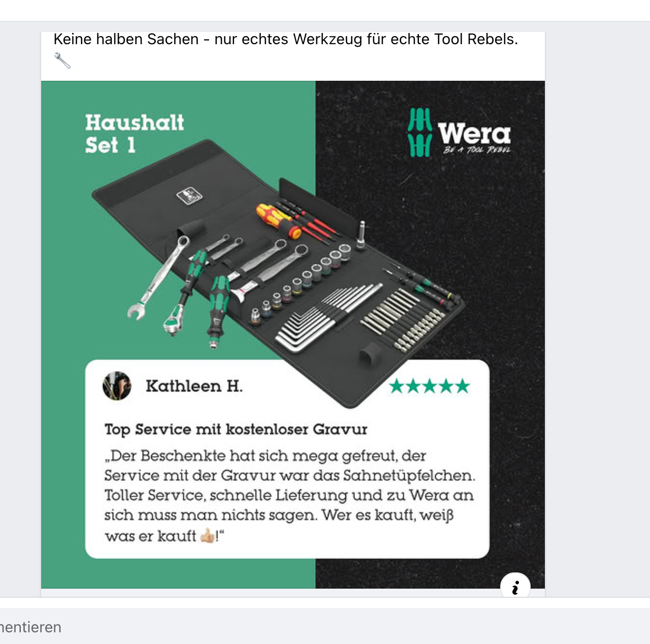Click the wrench emoji under the caption
The width and height of the screenshot is (650, 644).
[x=62, y=60]
